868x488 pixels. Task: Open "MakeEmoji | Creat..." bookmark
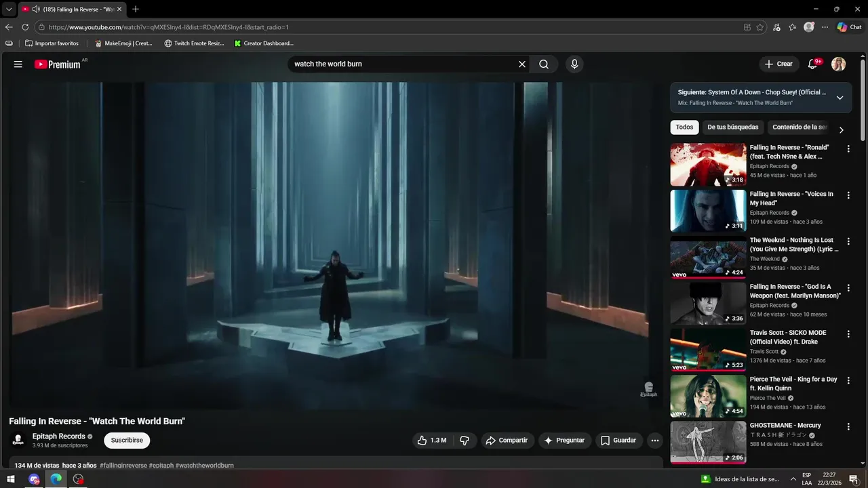tap(123, 43)
